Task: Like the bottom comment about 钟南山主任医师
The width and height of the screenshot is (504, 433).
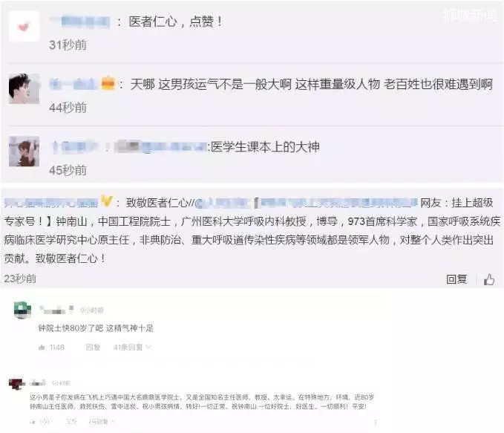Action: 33,422
